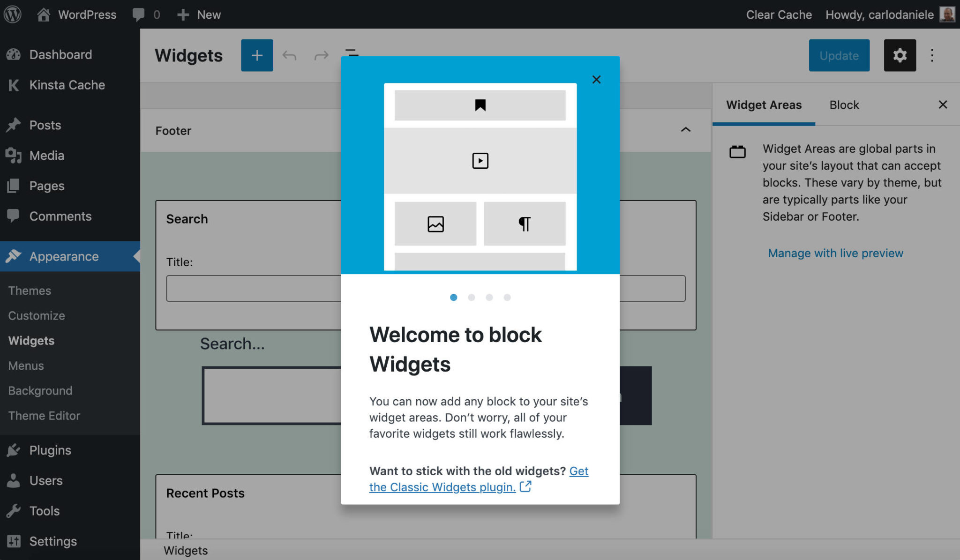Click the undo arrow icon
Screen dimensions: 960x560
289,55
